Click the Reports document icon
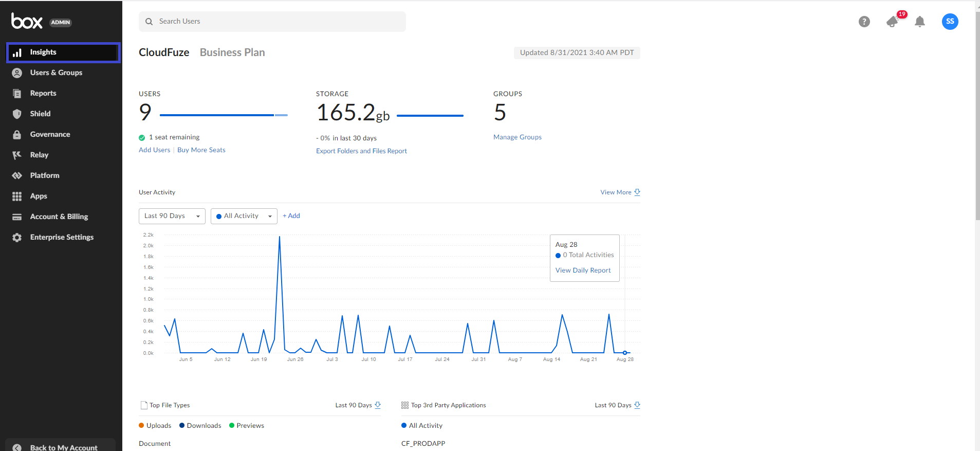 point(17,94)
